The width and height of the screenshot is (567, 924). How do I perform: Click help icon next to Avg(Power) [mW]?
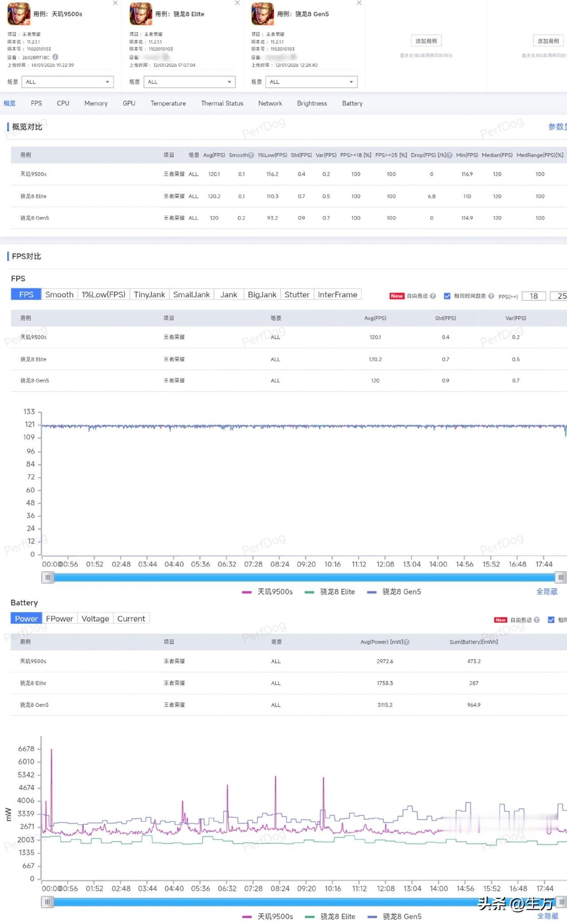pyautogui.click(x=407, y=642)
